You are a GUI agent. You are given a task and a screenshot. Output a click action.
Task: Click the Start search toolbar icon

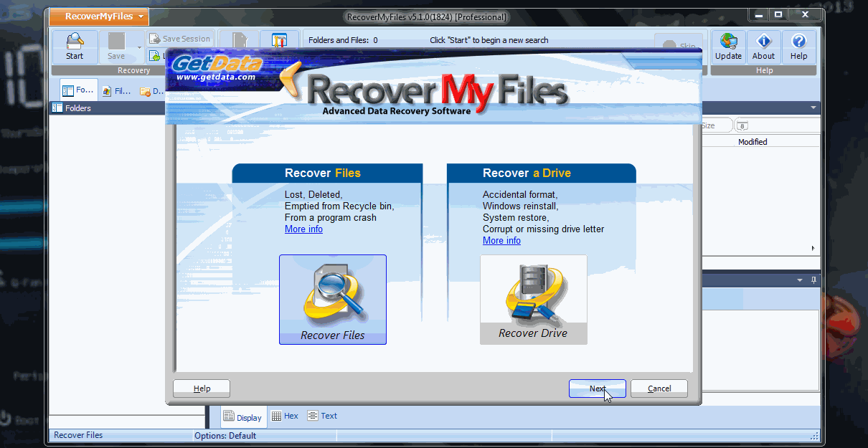point(75,47)
